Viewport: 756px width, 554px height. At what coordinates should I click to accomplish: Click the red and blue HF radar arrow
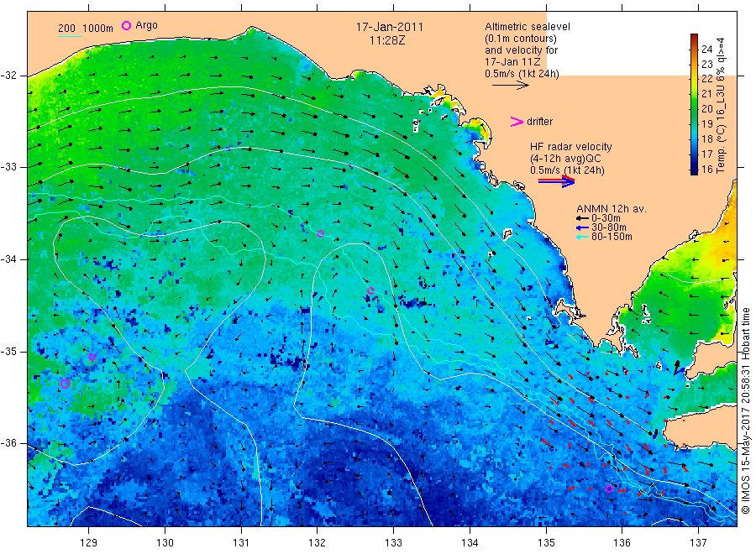click(x=556, y=181)
